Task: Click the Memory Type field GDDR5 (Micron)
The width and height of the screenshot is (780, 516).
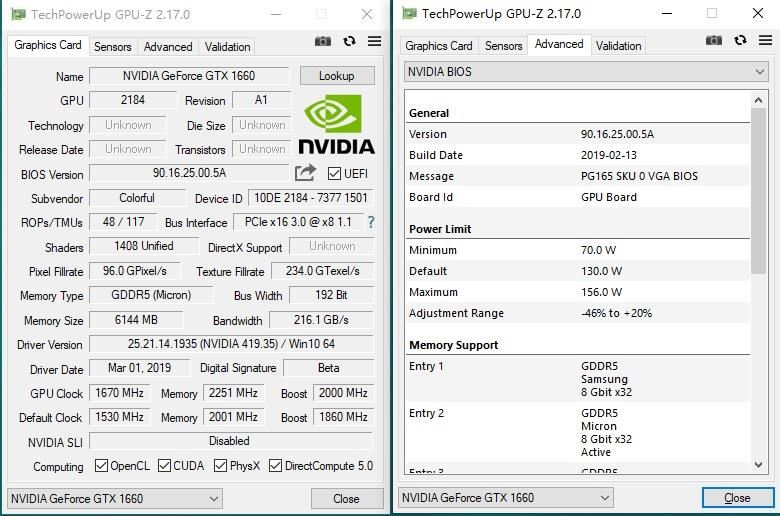Action: coord(151,295)
